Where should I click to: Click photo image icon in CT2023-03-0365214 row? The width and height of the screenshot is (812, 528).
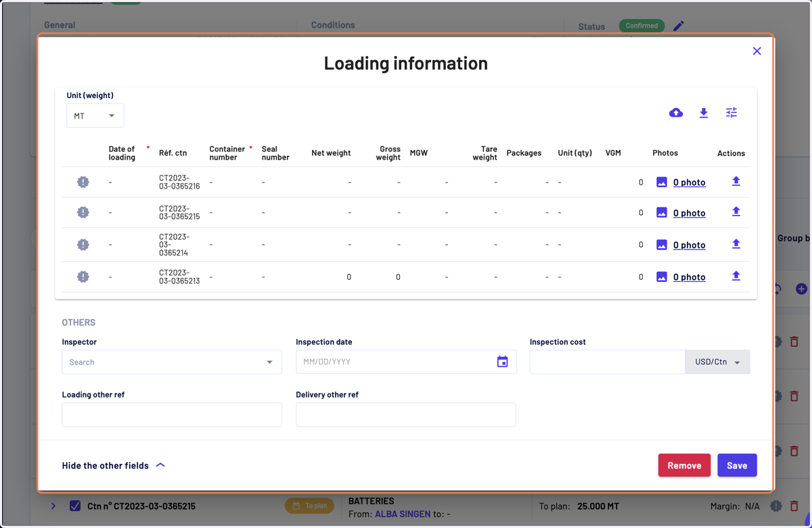click(x=662, y=245)
